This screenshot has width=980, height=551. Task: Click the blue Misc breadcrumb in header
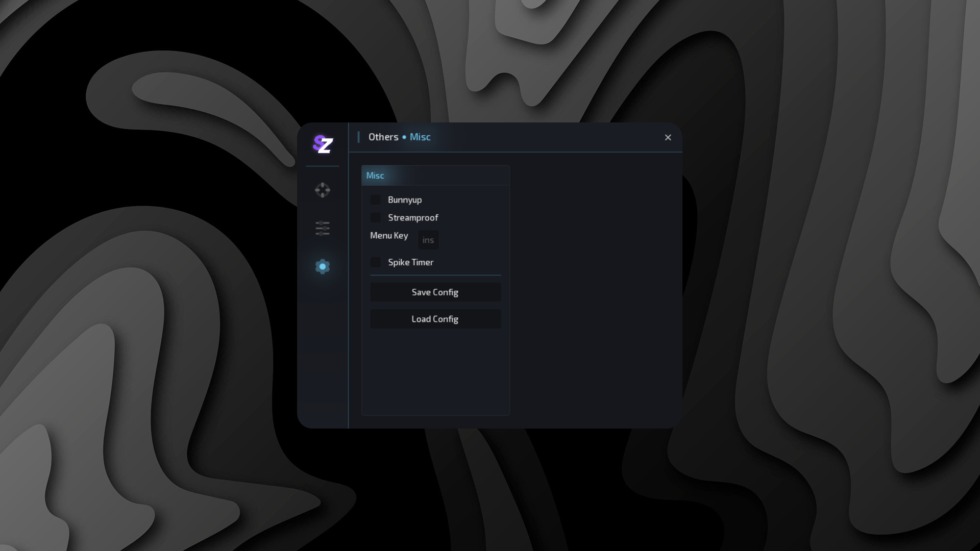420,137
